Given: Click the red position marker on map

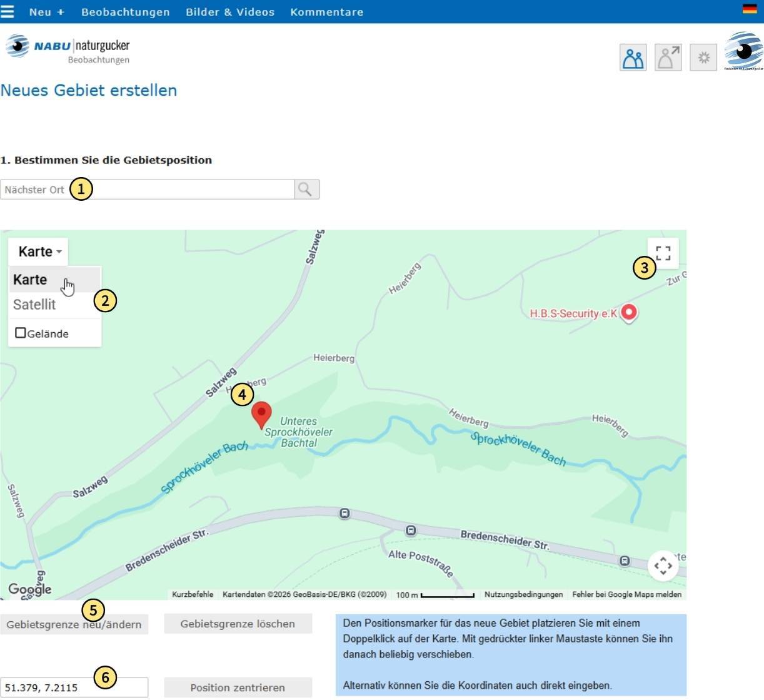Looking at the screenshot, I should point(261,415).
